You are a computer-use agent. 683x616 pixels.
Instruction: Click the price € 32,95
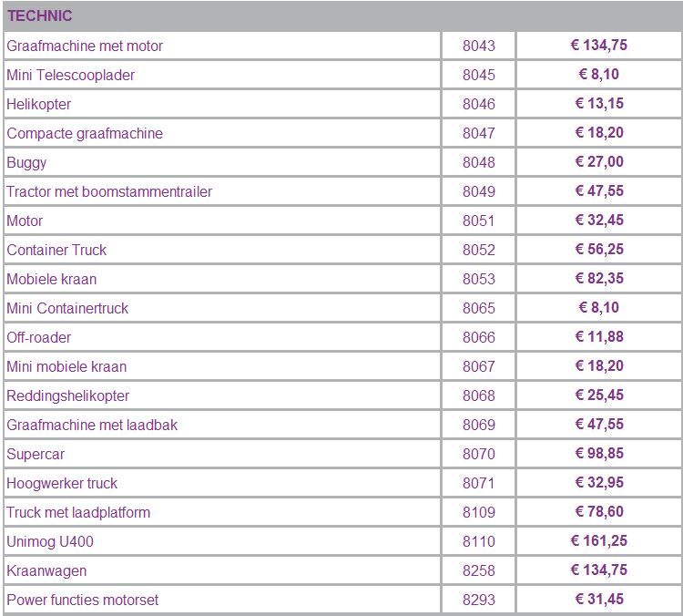(x=599, y=484)
